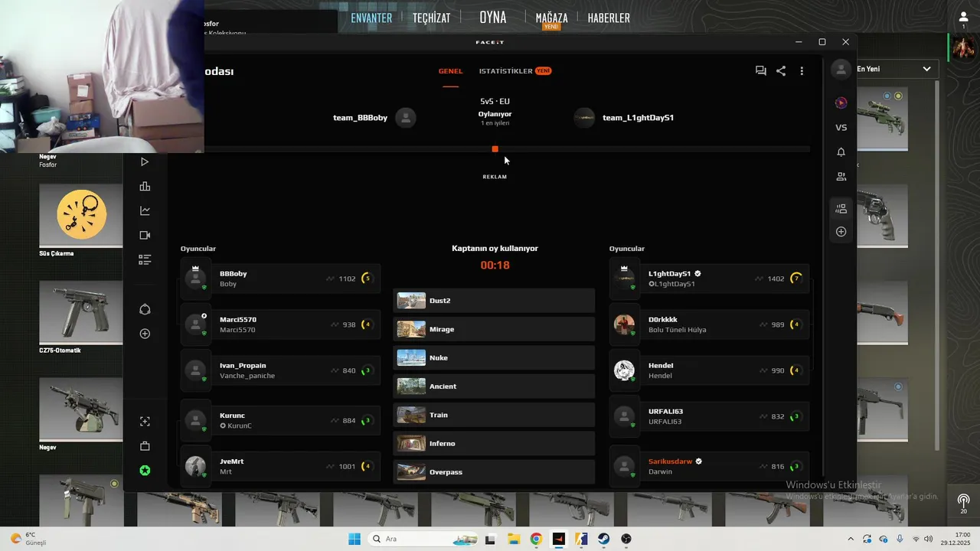Open the target-frame icon in left sidebar

tap(145, 422)
